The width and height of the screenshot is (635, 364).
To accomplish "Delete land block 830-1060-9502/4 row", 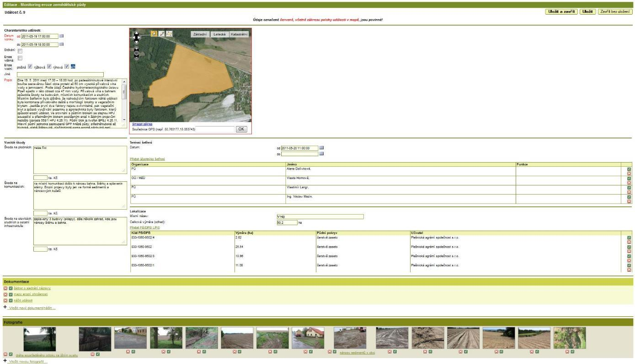I will coord(629,242).
